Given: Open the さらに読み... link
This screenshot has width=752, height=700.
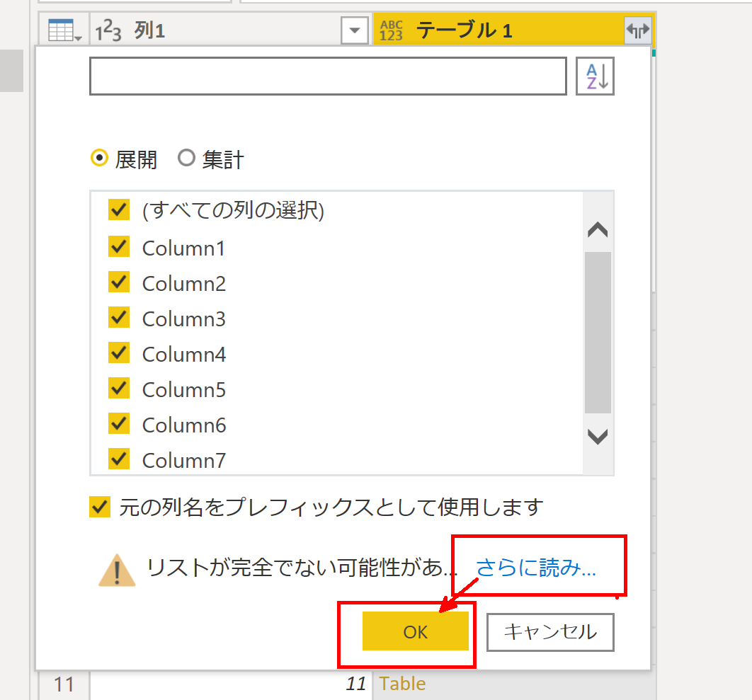Looking at the screenshot, I should [536, 568].
